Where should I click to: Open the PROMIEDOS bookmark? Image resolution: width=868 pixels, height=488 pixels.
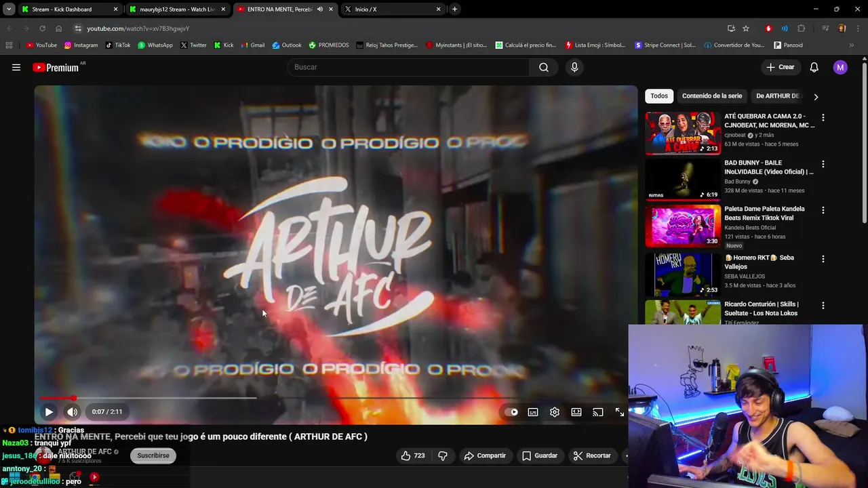coord(329,45)
